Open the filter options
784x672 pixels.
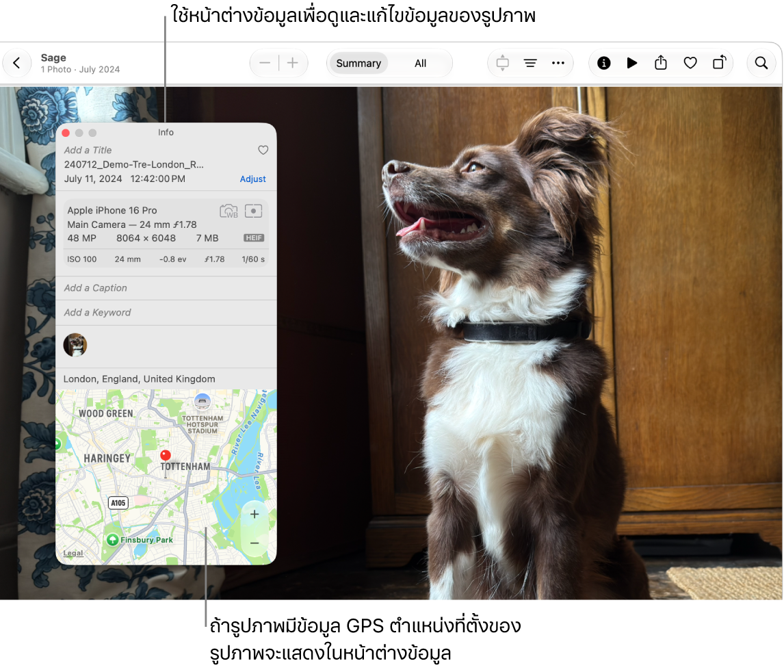point(530,64)
